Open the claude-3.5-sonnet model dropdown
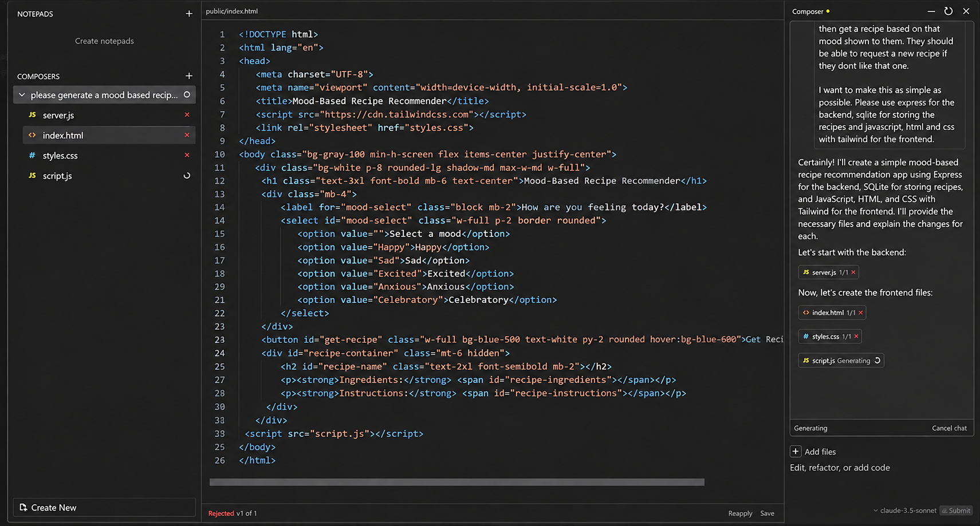The image size is (980, 526). click(905, 511)
